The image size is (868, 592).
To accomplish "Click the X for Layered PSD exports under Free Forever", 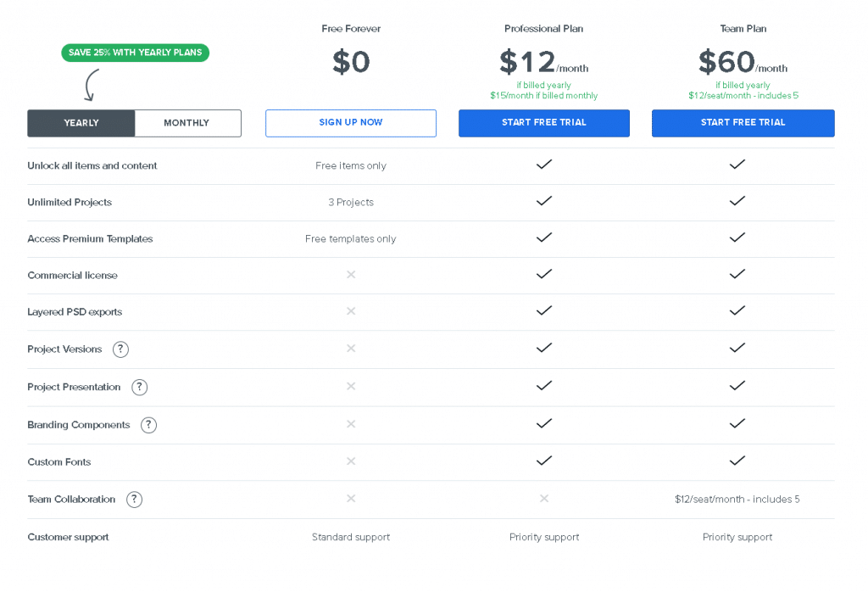I will tap(351, 311).
